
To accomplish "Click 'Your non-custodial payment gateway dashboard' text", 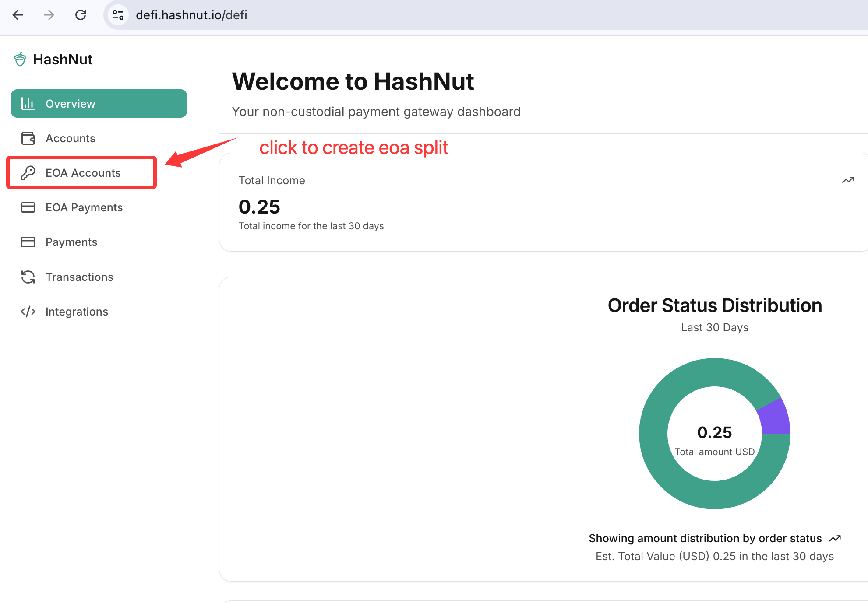I will [376, 112].
